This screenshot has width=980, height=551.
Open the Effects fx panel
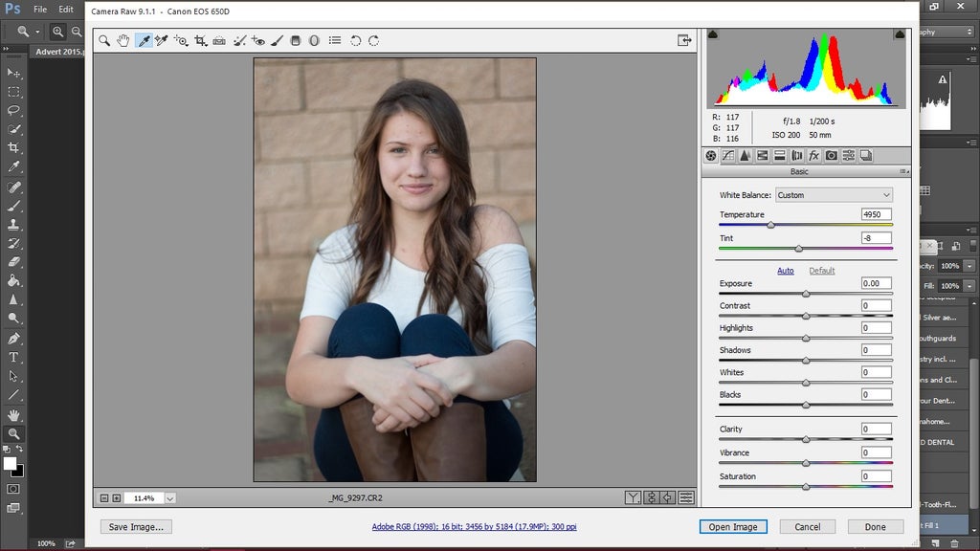pos(813,156)
